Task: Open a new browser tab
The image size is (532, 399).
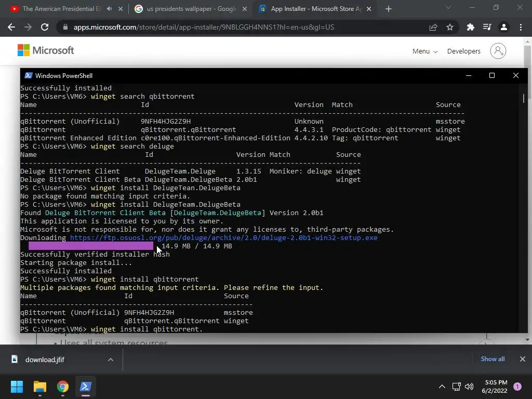Action: click(x=389, y=9)
